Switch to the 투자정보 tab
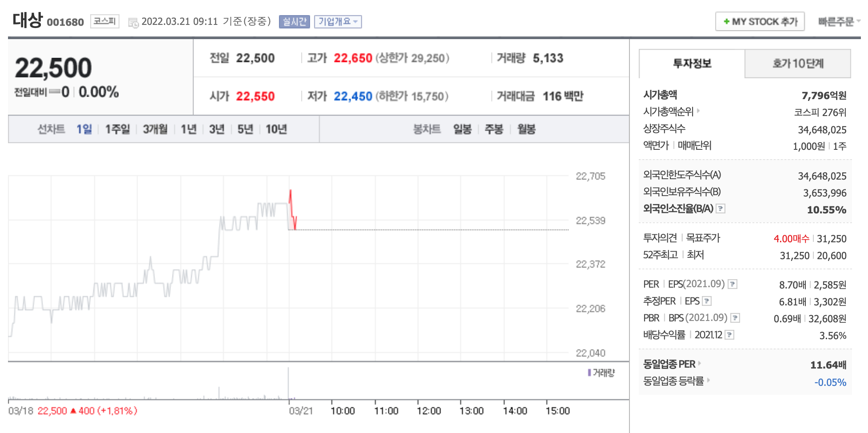This screenshot has height=433, width=868. [x=692, y=64]
